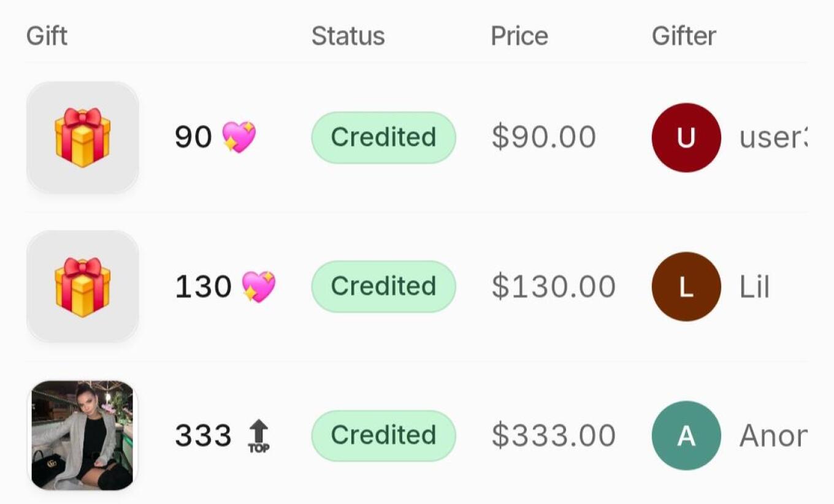834x504 pixels.
Task: Open gifter Lil's profile name
Action: (x=754, y=287)
